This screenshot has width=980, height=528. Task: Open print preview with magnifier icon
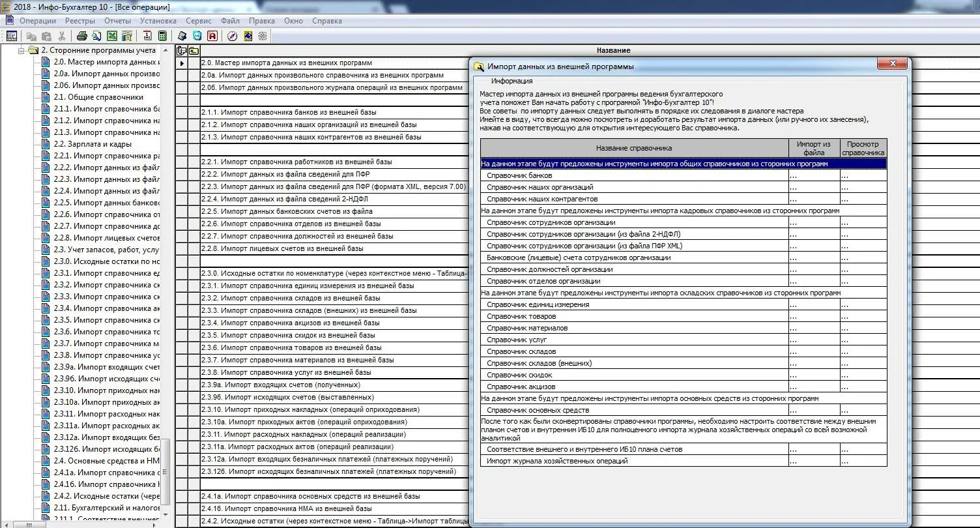[96, 37]
